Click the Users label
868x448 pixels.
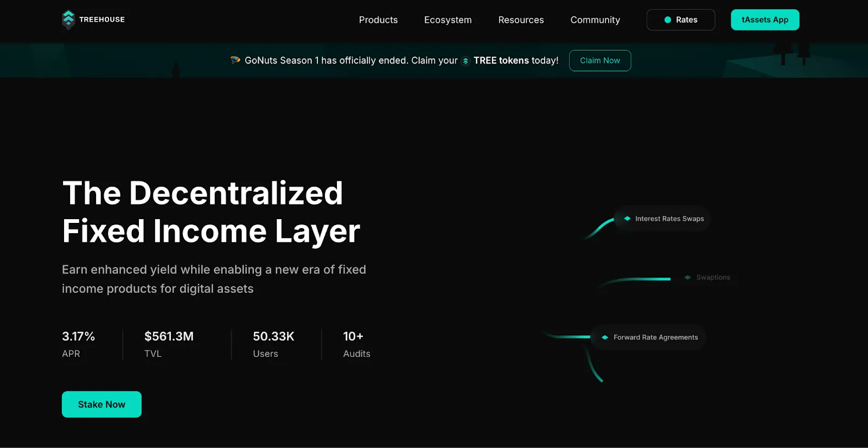[x=265, y=354]
